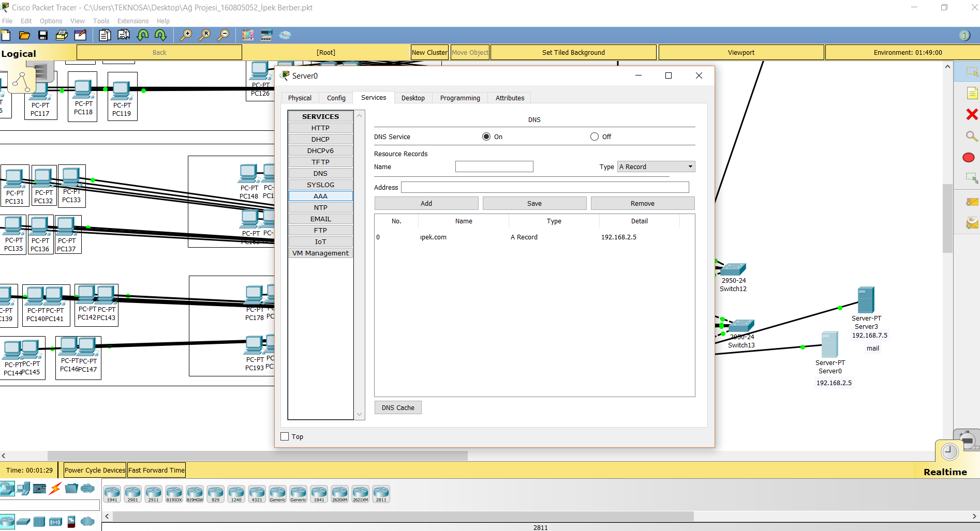This screenshot has height=531, width=980.
Task: Click the resource record Name field
Action: pos(494,166)
